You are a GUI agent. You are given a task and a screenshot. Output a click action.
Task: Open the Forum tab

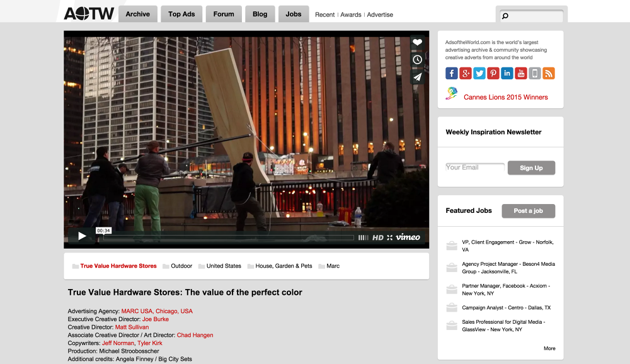click(x=224, y=14)
